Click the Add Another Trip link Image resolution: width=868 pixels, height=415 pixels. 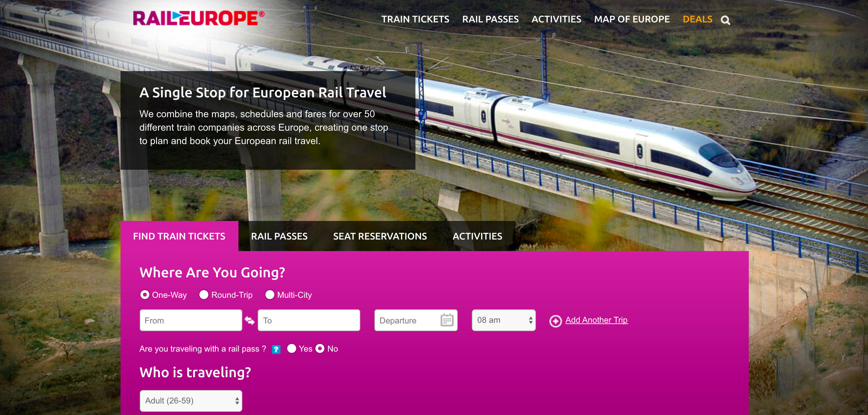point(596,320)
